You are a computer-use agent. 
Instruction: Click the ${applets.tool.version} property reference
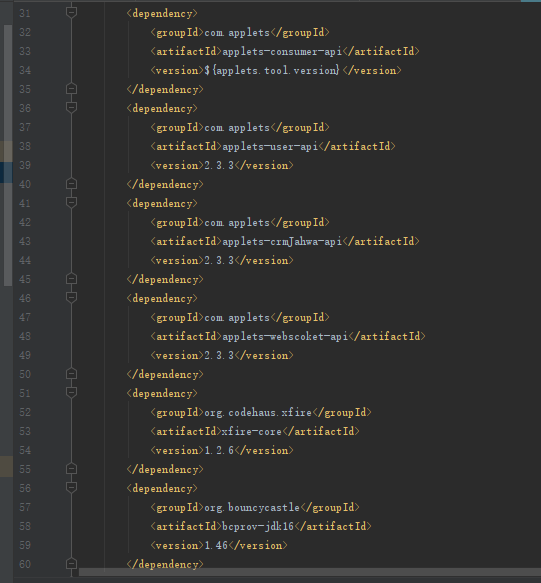click(x=272, y=70)
